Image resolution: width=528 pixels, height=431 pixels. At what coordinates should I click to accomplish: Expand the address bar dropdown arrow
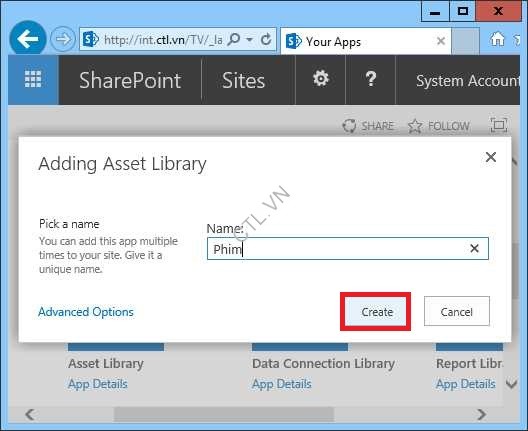click(249, 40)
